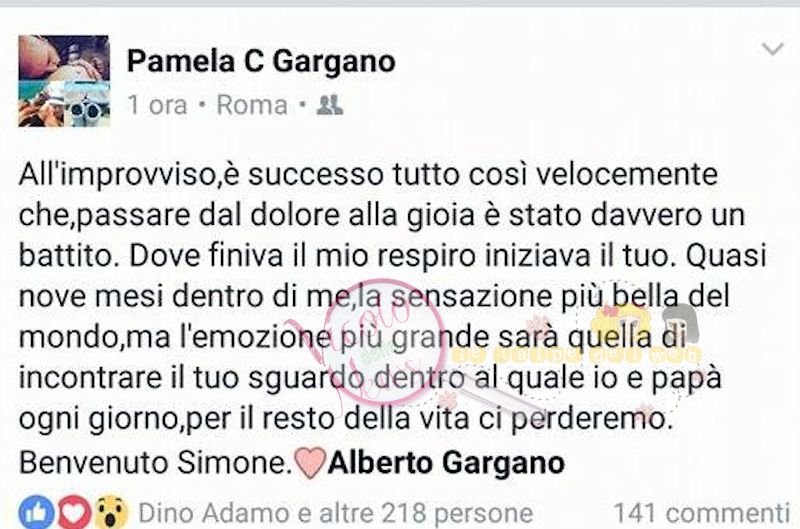Open Dino Adamo's name in reactions

point(214,513)
